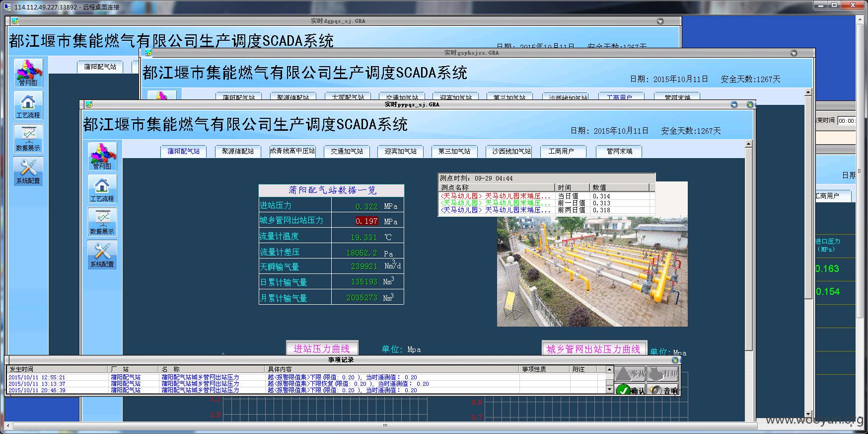Screen dimensions: 868x434
Task: Click the 事项性质 column header in the event log
Action: 545,369
